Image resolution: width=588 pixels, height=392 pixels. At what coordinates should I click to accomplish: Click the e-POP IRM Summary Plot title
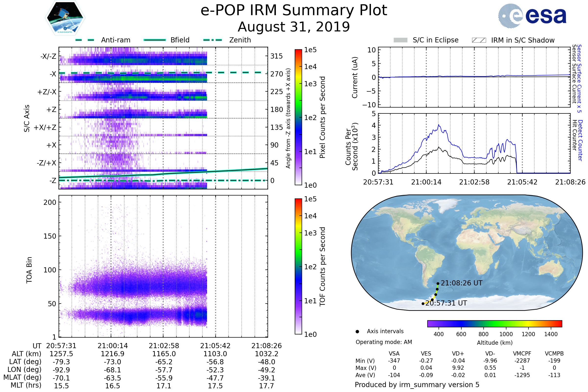[x=294, y=11]
